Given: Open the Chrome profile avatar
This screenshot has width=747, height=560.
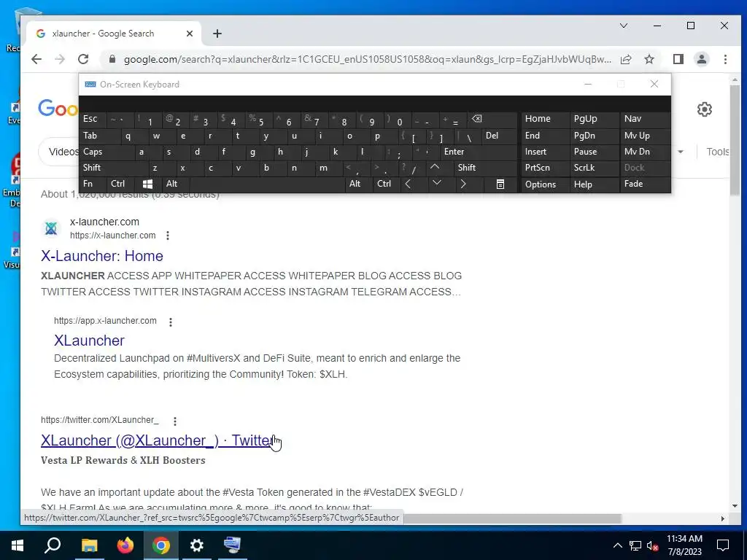Looking at the screenshot, I should pyautogui.click(x=702, y=59).
